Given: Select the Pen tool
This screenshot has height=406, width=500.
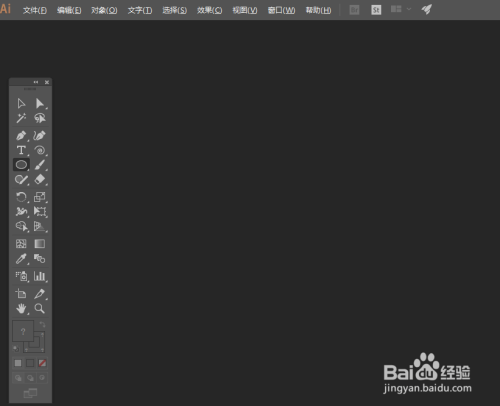Looking at the screenshot, I should click(x=21, y=136).
